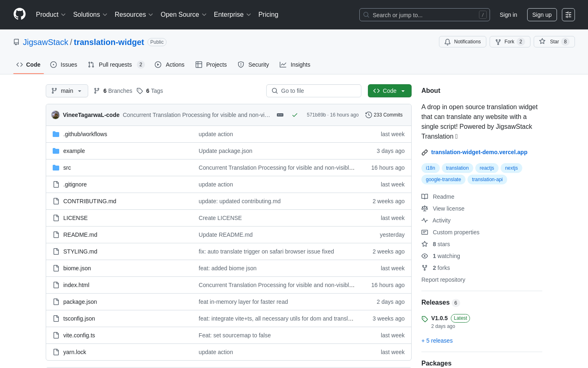Click the Readme book icon
Image resolution: width=588 pixels, height=368 pixels.
(425, 197)
